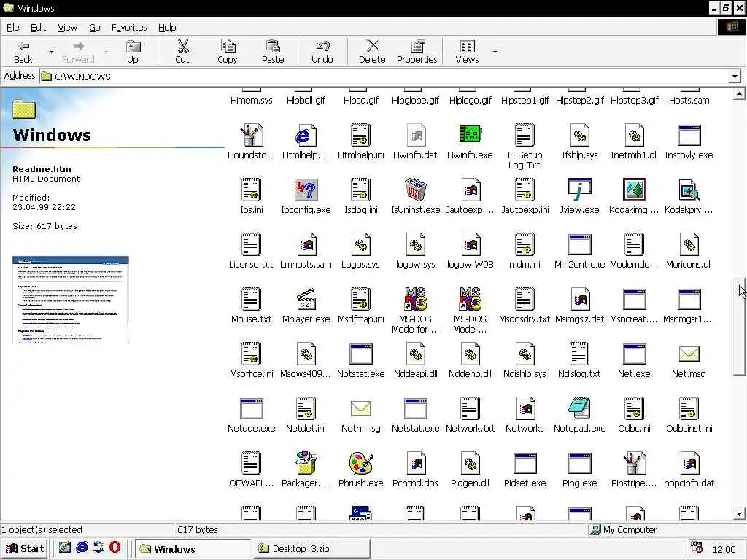Select the Kodakimg picture icon
The image size is (747, 560).
tap(634, 190)
